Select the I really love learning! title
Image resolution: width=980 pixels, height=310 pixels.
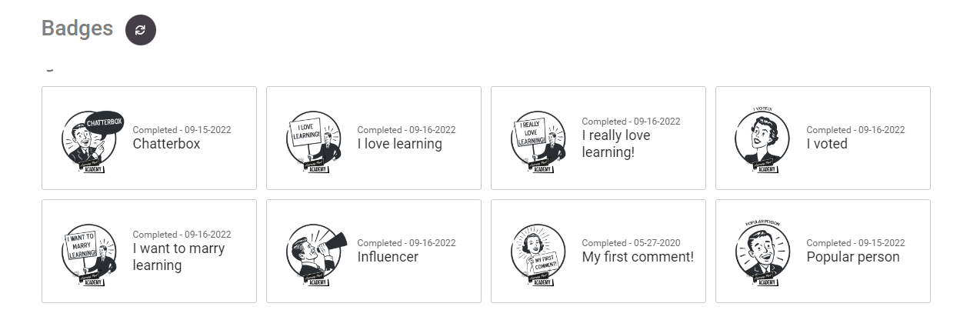coord(615,144)
